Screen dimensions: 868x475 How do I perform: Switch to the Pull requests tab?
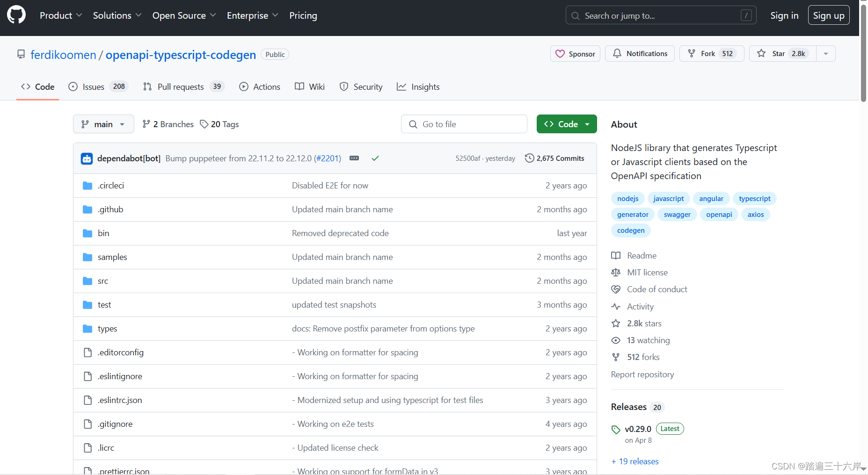(x=181, y=86)
